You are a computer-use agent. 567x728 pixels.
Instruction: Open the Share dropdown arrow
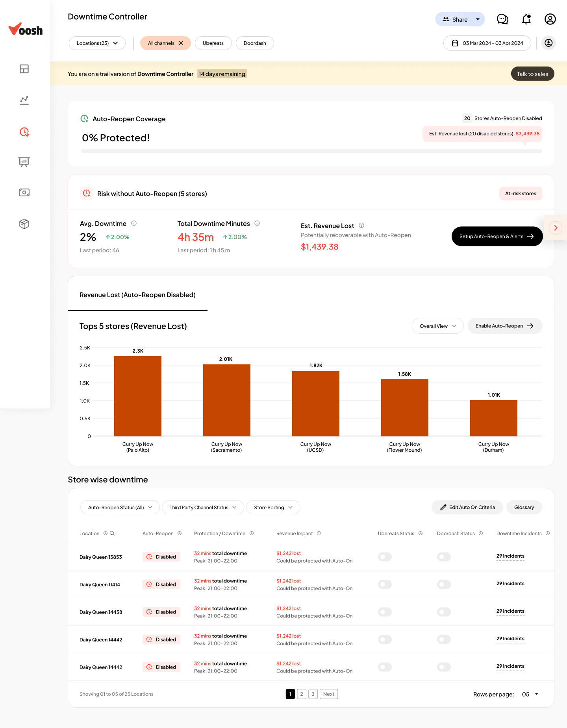coord(478,19)
